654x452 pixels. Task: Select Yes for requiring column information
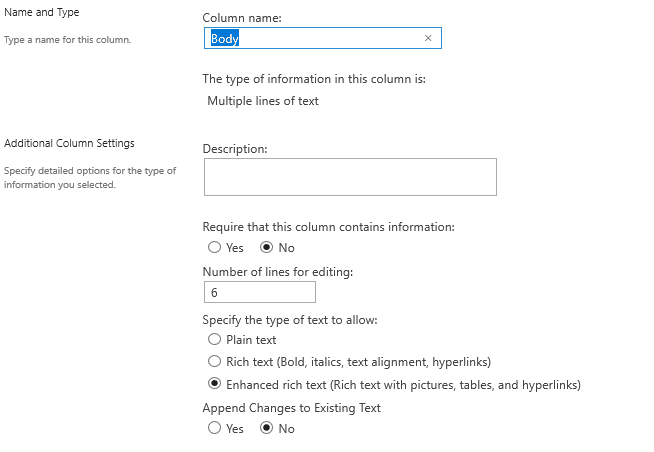[214, 248]
